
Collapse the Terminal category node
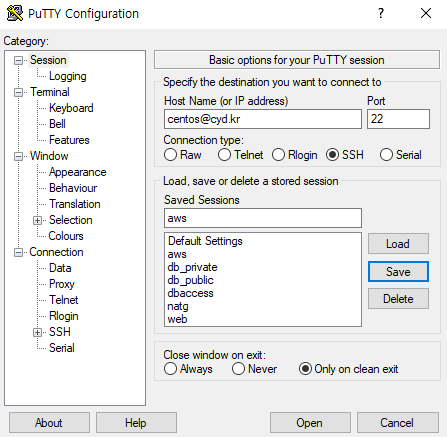(18, 92)
